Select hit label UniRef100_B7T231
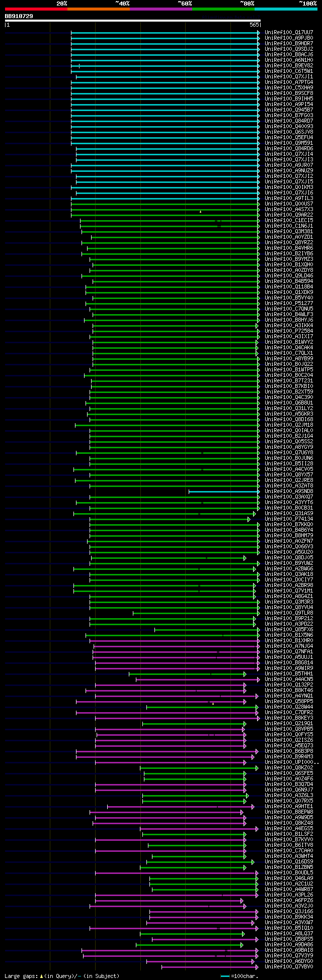This screenshot has width=322, height=980. [289, 380]
